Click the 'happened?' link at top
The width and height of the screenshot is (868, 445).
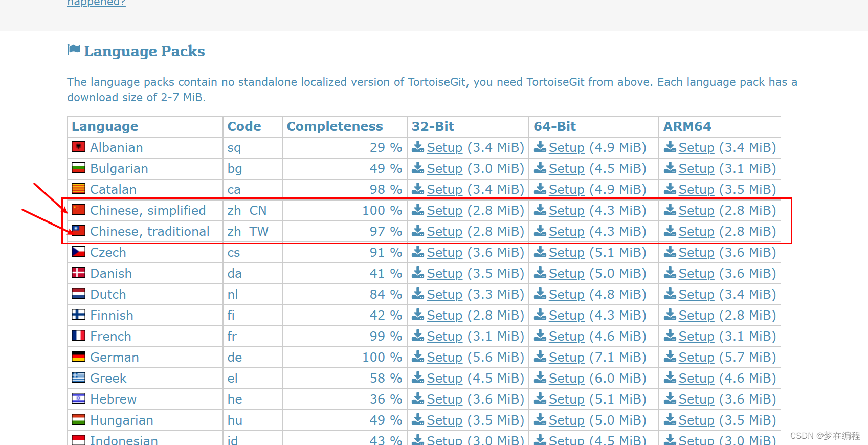point(96,3)
